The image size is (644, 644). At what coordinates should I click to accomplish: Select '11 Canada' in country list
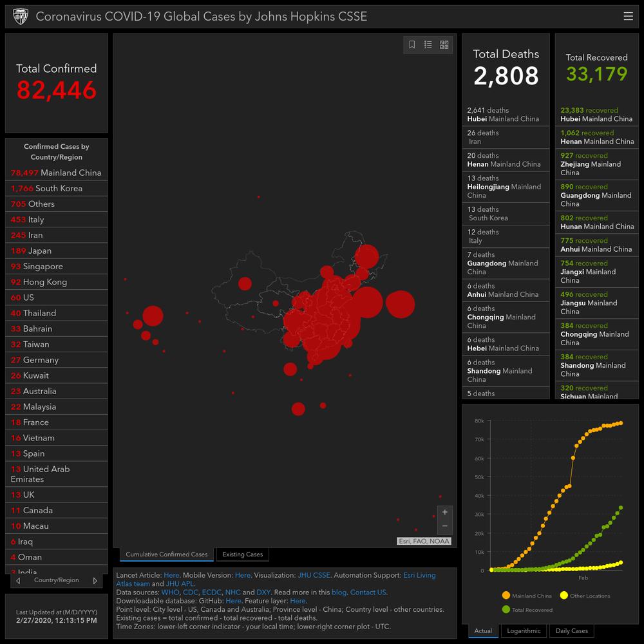56,511
